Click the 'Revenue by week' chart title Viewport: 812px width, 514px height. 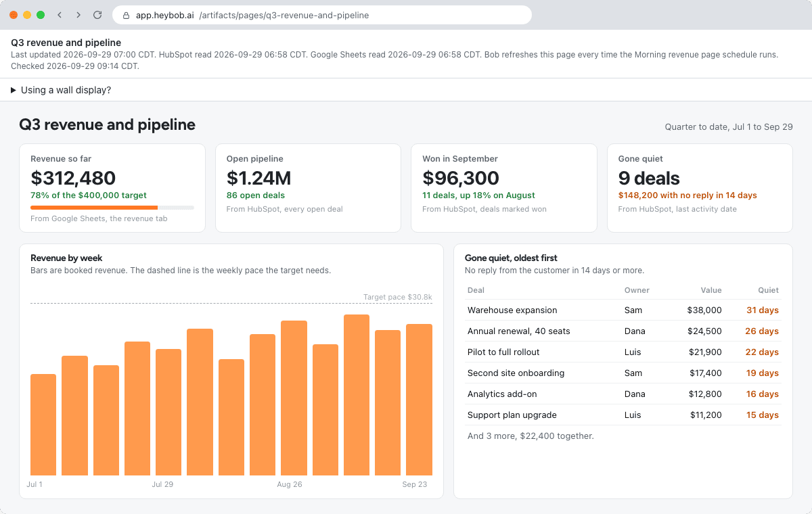coord(66,258)
